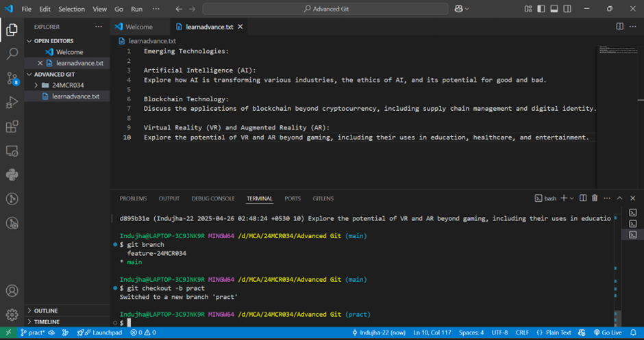The width and height of the screenshot is (644, 340).
Task: Close the terminal panel
Action: click(x=632, y=198)
